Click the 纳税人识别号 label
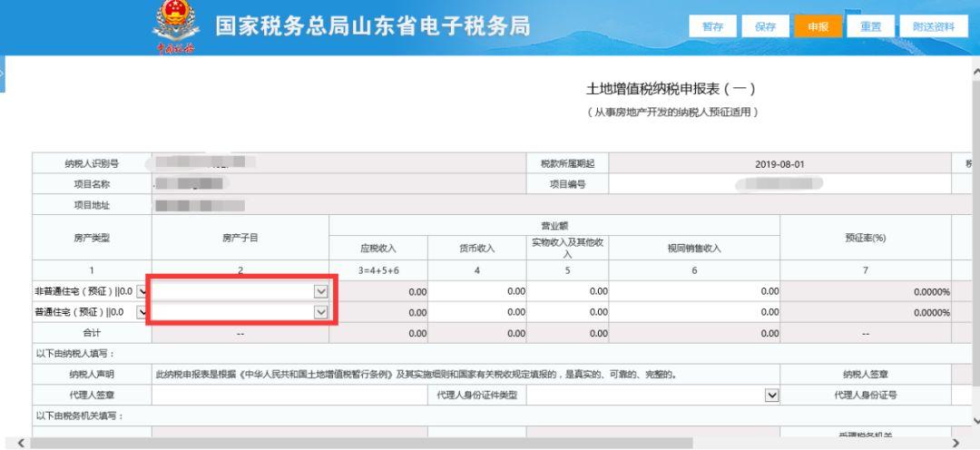This screenshot has width=980, height=450. click(x=92, y=163)
